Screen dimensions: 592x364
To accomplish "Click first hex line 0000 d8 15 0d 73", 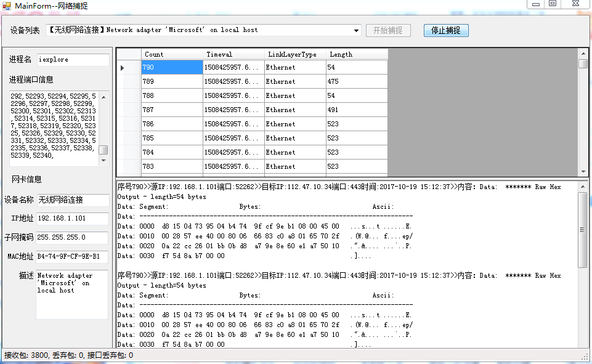I will 265,226.
